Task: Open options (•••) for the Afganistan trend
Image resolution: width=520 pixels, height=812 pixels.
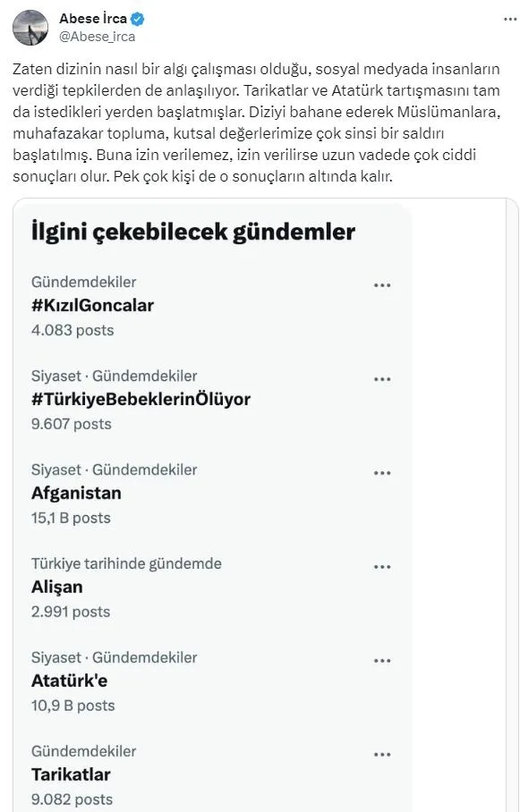Action: [x=383, y=472]
